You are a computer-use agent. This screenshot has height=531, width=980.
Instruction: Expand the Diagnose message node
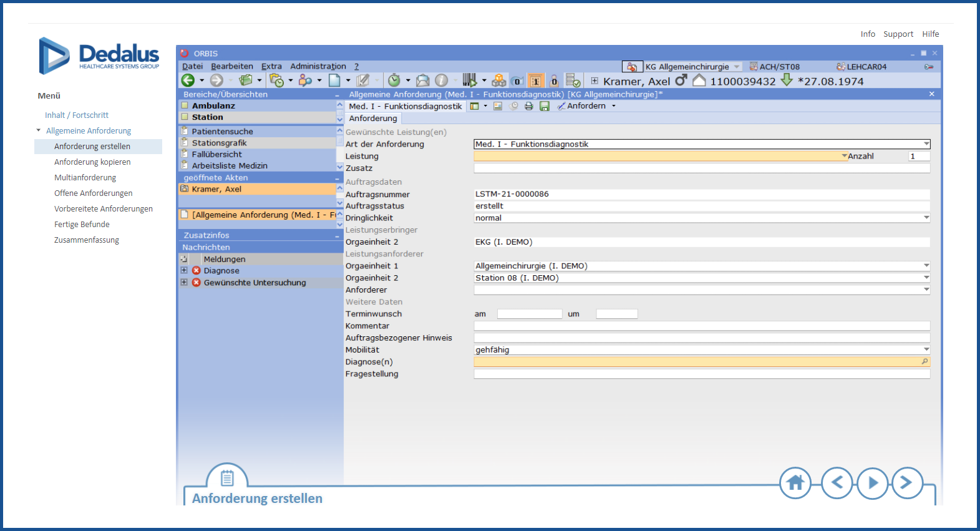tap(184, 271)
